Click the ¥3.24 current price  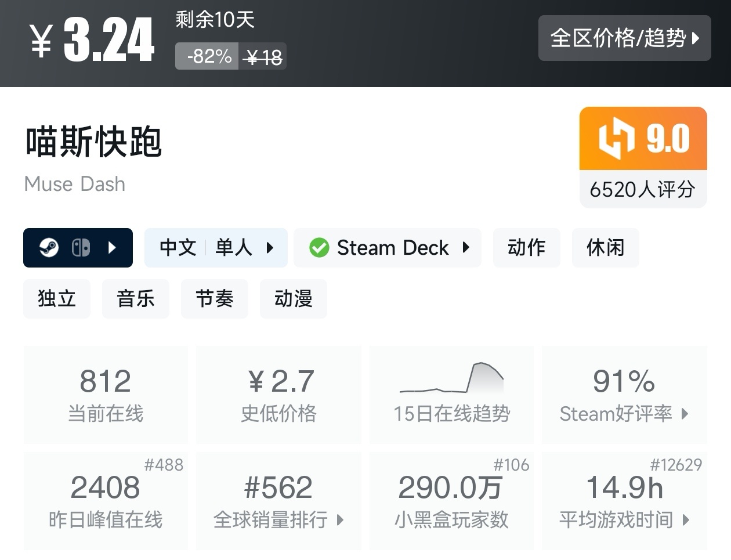[92, 40]
